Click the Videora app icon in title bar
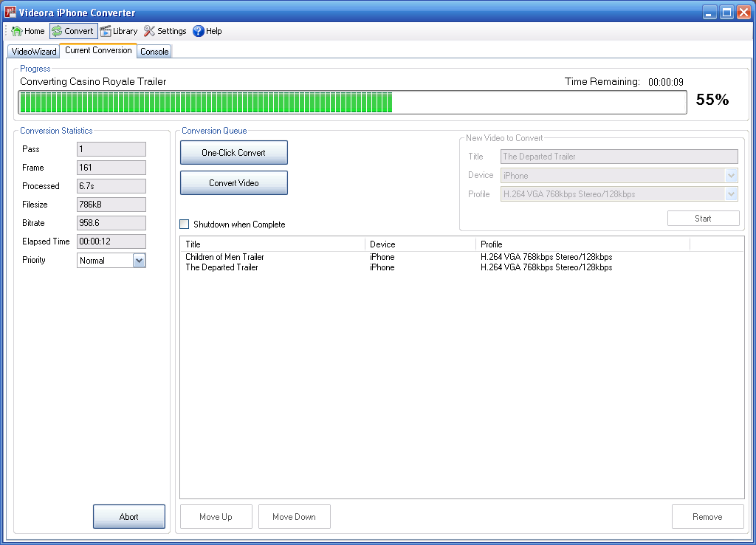Viewport: 756px width, 545px height. coord(10,12)
